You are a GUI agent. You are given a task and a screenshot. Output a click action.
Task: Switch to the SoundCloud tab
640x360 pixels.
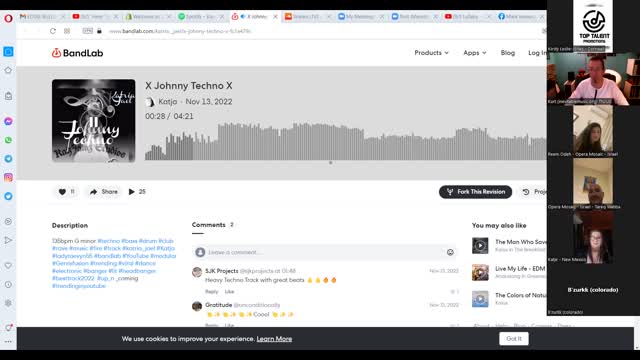308,17
